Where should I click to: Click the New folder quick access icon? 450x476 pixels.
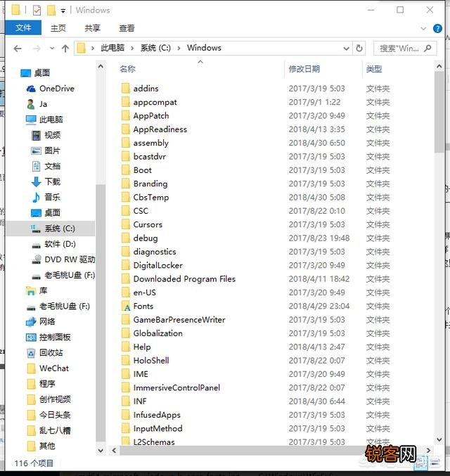(51, 11)
